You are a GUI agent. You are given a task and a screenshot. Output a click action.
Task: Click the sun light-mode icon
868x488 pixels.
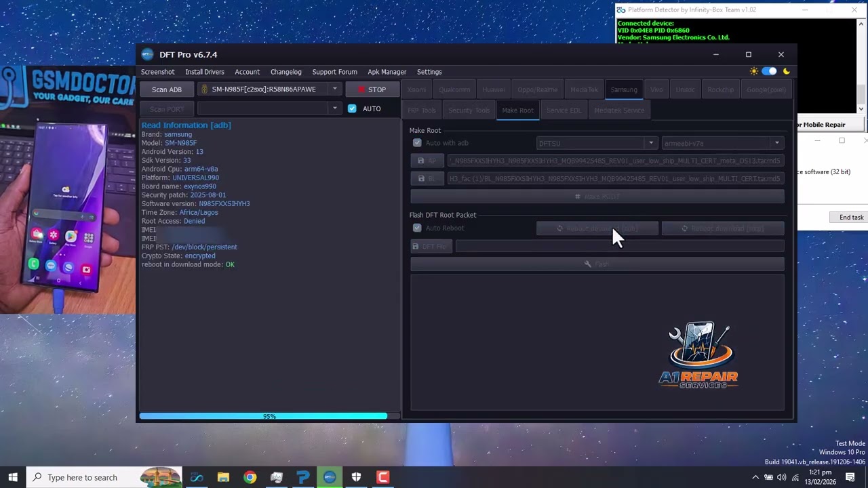click(754, 71)
